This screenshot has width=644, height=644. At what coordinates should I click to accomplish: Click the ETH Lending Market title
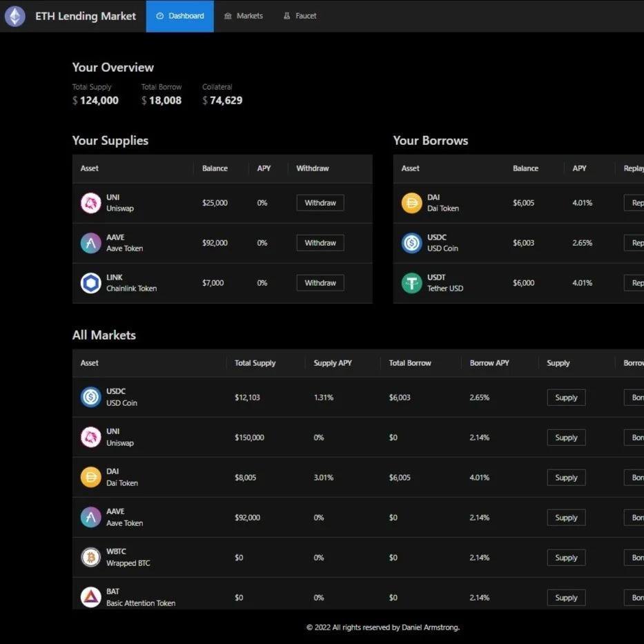coord(86,16)
